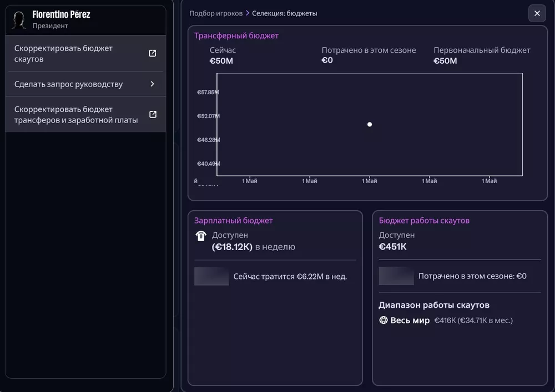Click the Бюджет работы скаутов heading

pos(424,221)
